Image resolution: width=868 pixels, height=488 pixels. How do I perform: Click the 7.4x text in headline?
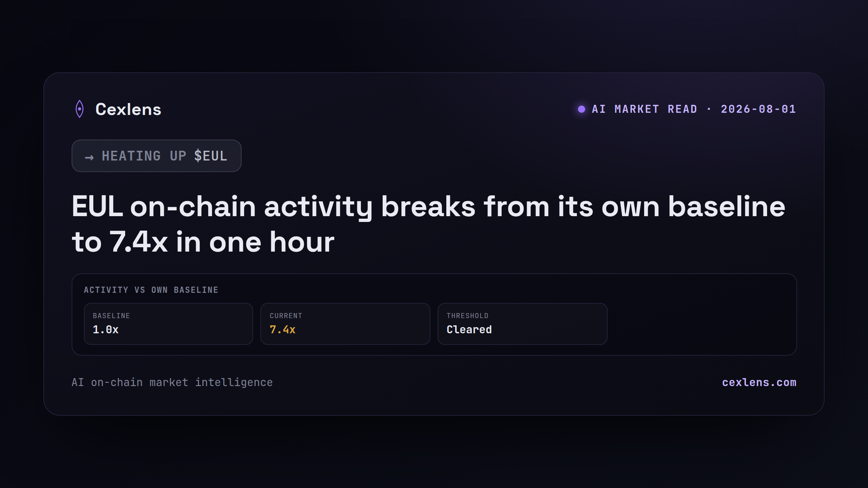(x=139, y=242)
